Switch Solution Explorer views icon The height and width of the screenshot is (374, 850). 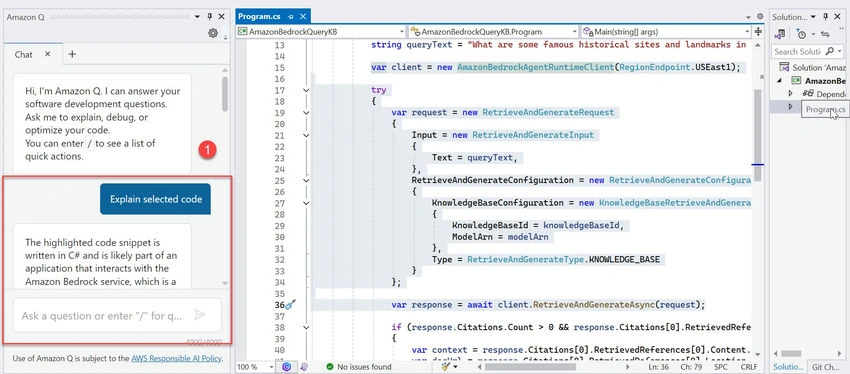point(780,34)
